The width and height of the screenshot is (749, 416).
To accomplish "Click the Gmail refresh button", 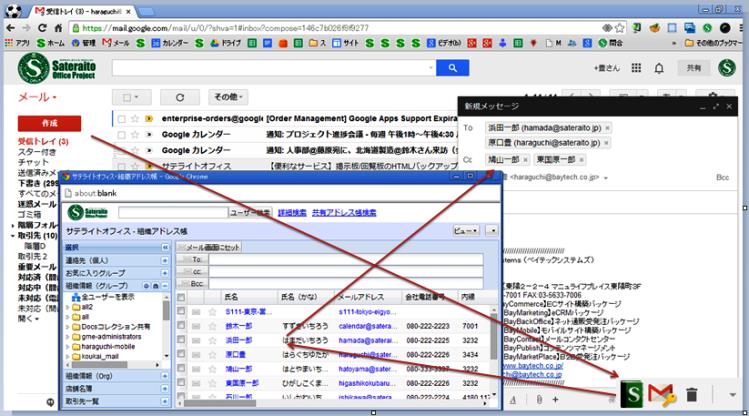I will tap(180, 97).
